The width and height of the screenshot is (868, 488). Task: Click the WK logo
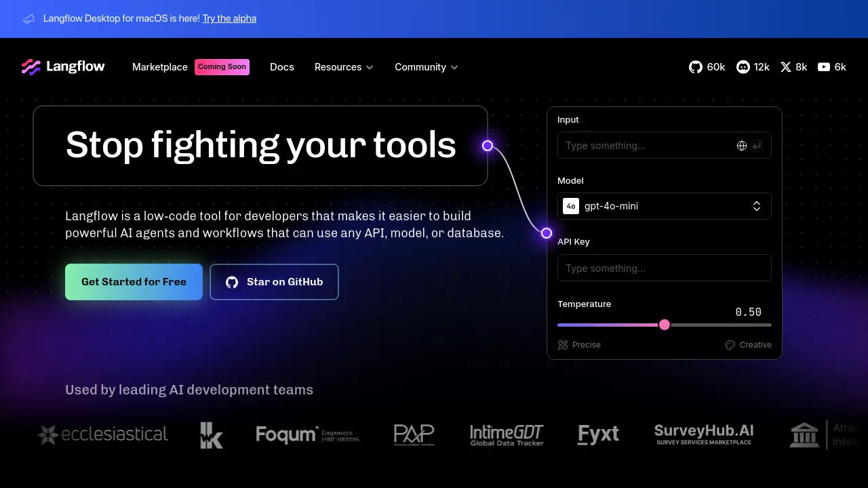click(212, 435)
